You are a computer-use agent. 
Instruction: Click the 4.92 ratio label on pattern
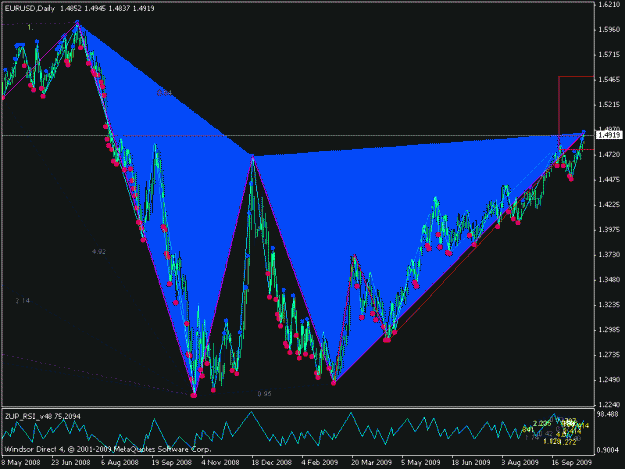(99, 251)
